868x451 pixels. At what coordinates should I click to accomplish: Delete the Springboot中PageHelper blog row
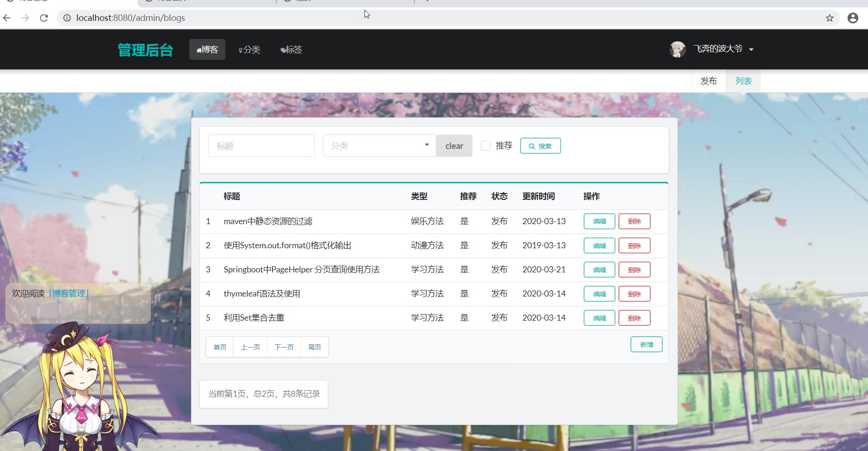pyautogui.click(x=634, y=270)
